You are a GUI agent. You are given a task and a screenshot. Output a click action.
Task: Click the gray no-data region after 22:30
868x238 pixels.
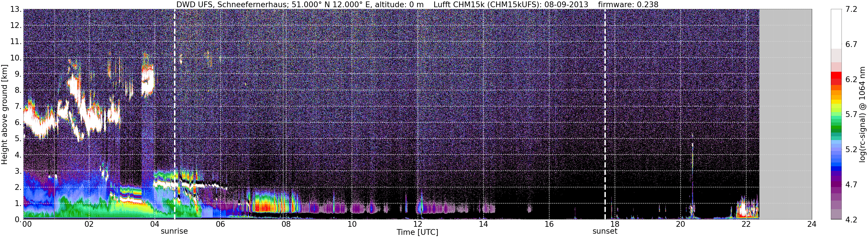coord(785,114)
